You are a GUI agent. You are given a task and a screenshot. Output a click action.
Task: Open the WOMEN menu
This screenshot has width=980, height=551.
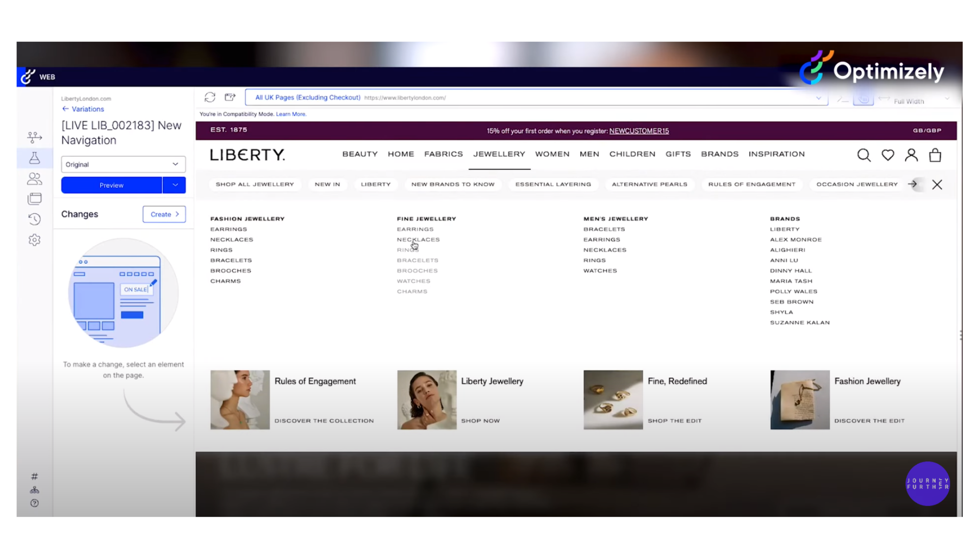pyautogui.click(x=552, y=154)
